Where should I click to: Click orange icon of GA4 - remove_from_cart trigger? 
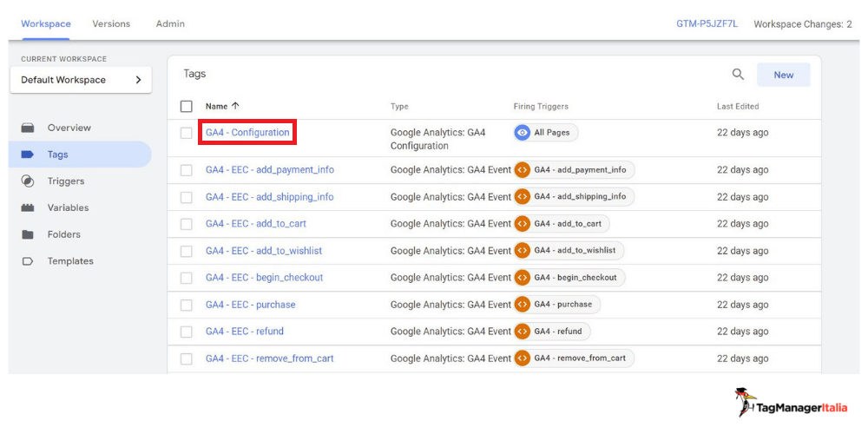pyautogui.click(x=522, y=358)
